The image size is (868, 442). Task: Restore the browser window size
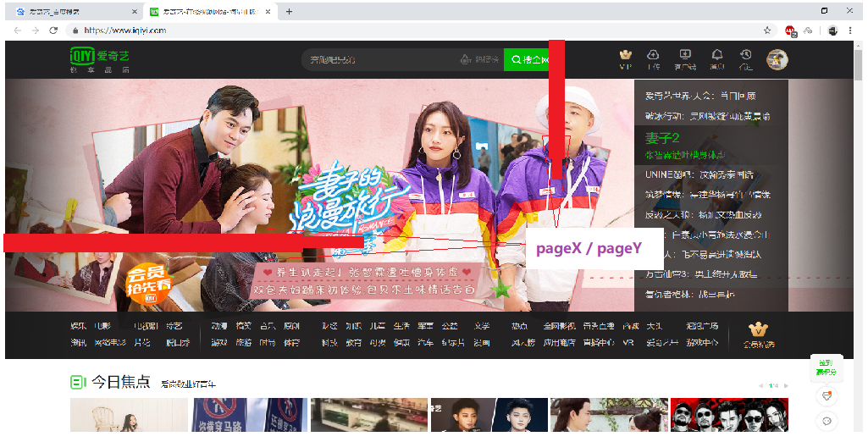coord(824,10)
